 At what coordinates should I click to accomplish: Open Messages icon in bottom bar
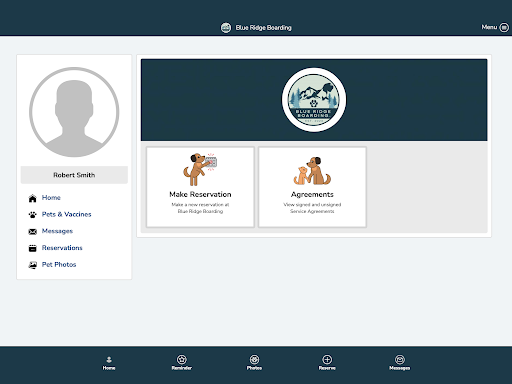pos(400,359)
